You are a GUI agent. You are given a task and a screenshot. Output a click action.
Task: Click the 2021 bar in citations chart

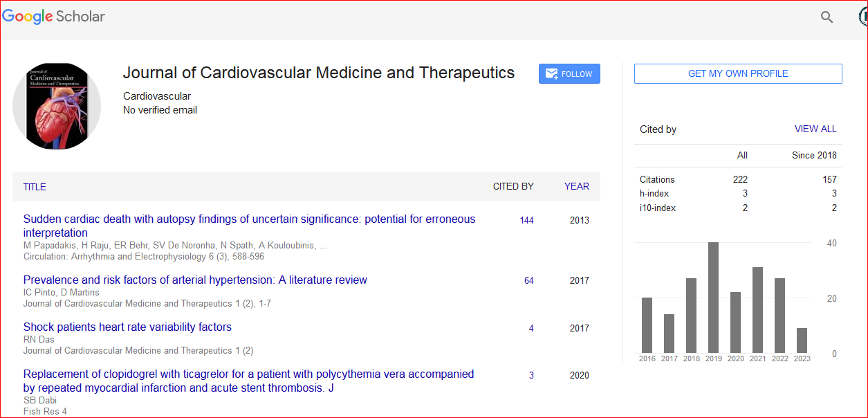pos(757,310)
